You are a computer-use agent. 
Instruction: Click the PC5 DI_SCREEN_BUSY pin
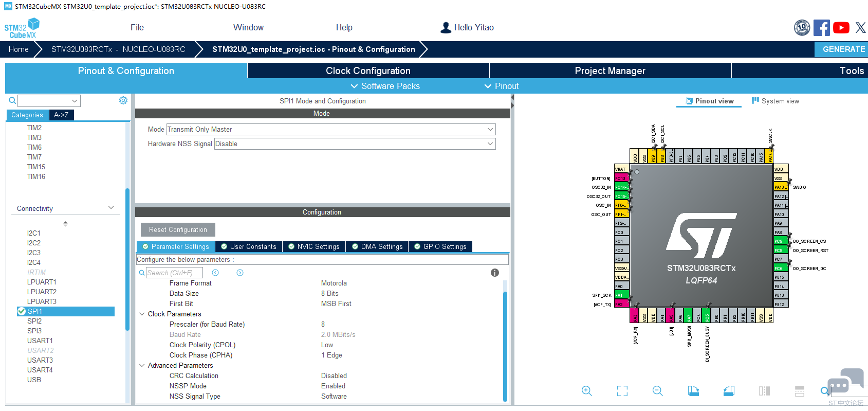[707, 315]
